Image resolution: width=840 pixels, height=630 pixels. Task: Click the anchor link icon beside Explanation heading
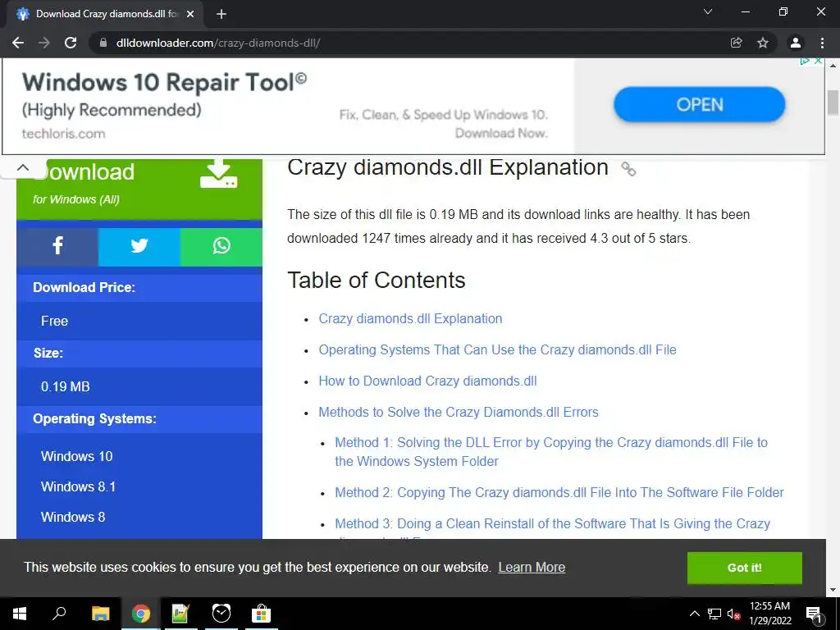(x=628, y=169)
